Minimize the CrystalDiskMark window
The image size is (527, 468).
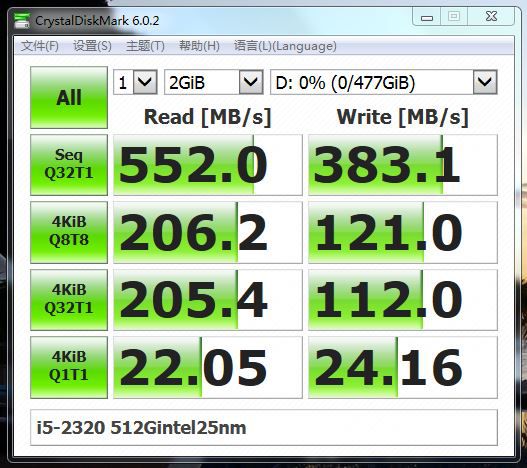427,16
